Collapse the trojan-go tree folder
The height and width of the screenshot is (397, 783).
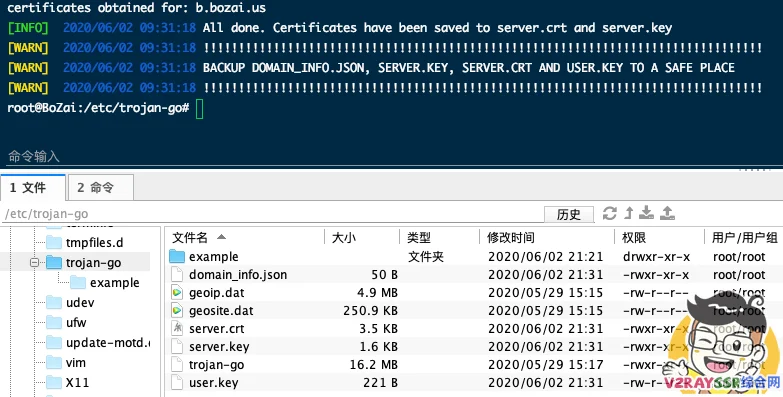coord(34,262)
